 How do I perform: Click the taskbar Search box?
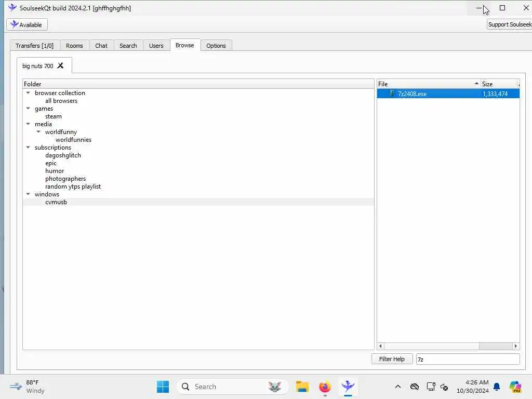coord(232,387)
